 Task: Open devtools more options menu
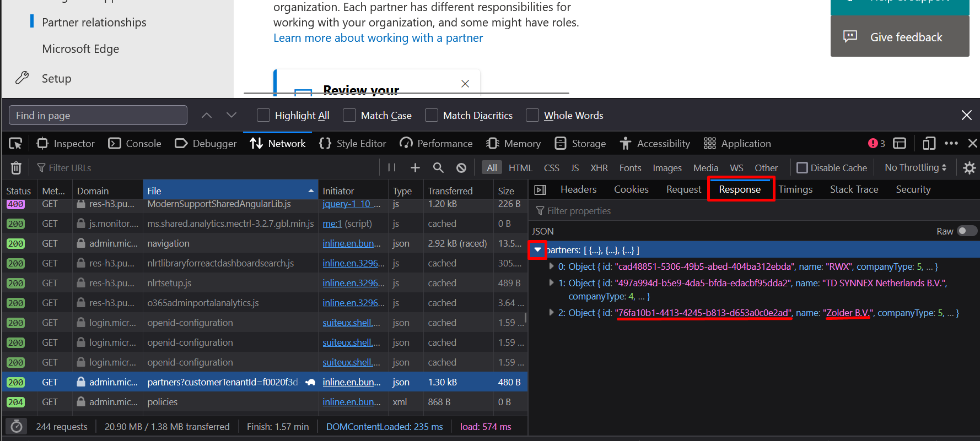click(x=951, y=144)
